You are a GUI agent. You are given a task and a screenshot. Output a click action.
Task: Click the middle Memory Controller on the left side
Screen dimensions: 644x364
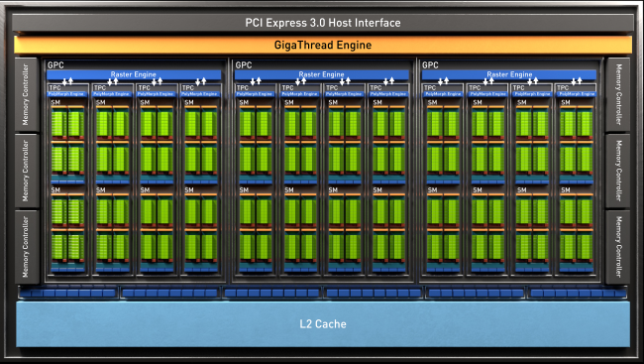coord(27,171)
